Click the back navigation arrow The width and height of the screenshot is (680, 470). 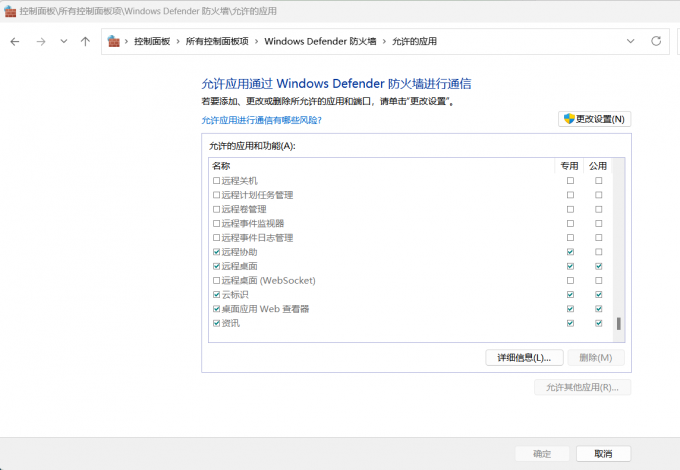pos(15,41)
